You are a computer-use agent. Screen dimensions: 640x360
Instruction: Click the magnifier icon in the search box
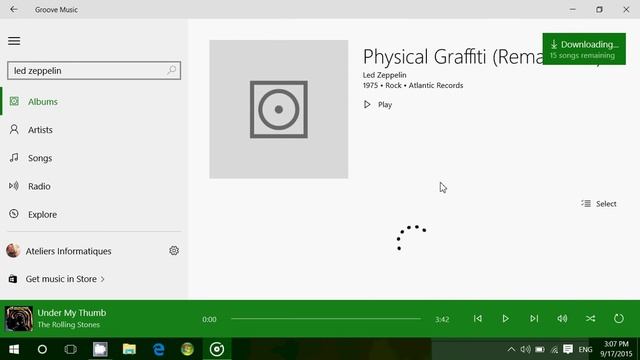(x=172, y=70)
